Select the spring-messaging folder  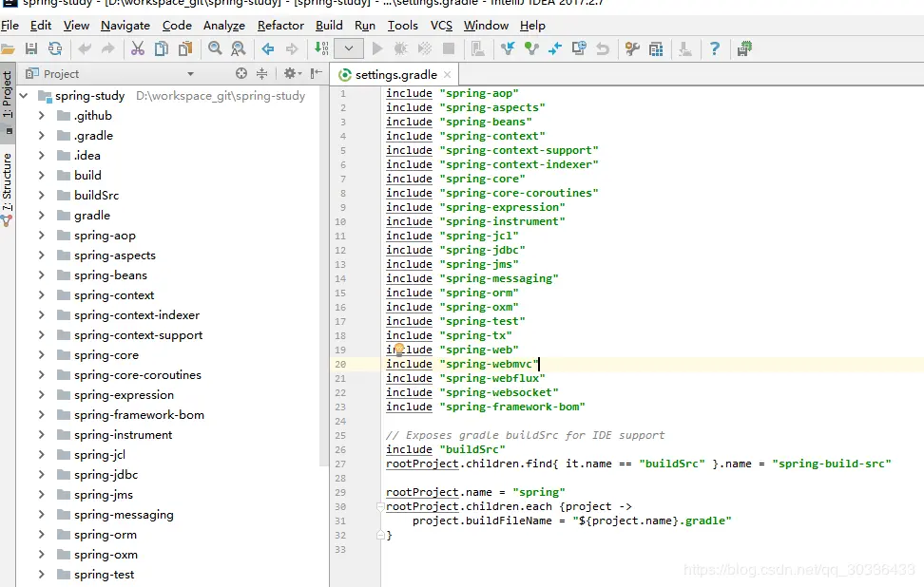point(124,515)
